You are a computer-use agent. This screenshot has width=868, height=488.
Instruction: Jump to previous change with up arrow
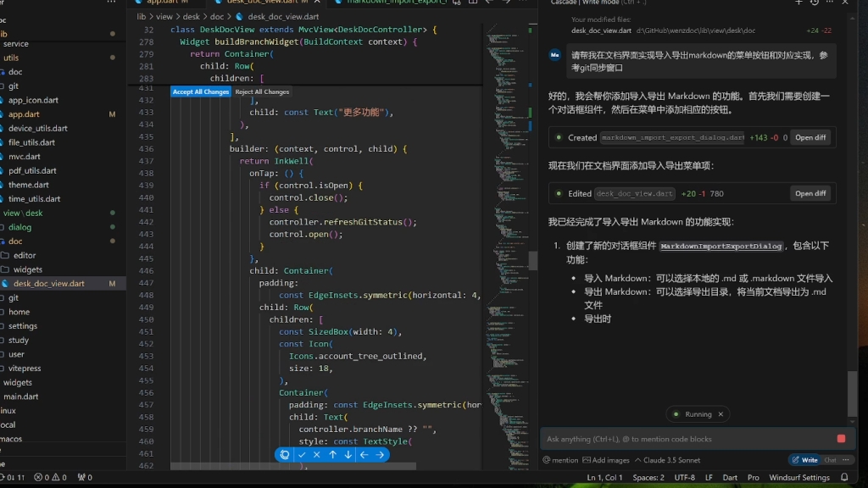coord(332,455)
